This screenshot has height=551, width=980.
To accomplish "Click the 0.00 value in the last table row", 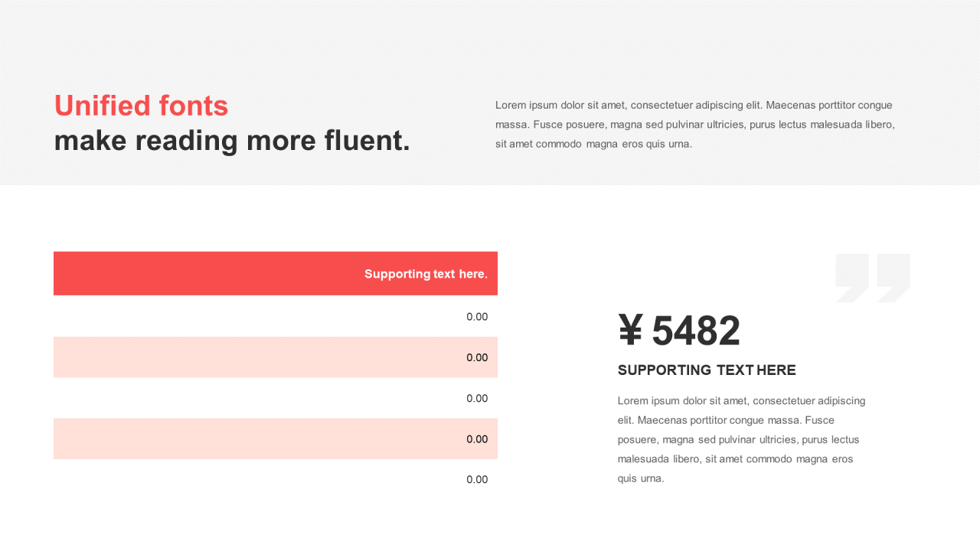I will pyautogui.click(x=477, y=480).
